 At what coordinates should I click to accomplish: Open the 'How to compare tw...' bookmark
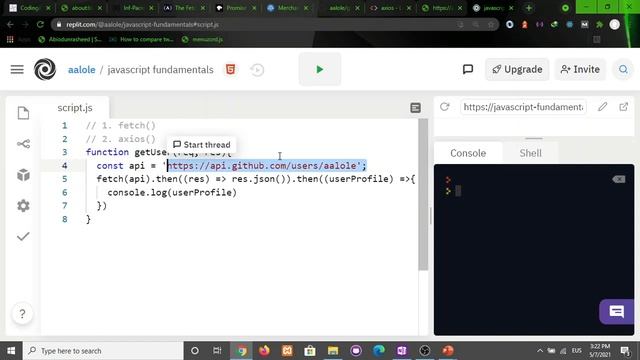pyautogui.click(x=142, y=39)
